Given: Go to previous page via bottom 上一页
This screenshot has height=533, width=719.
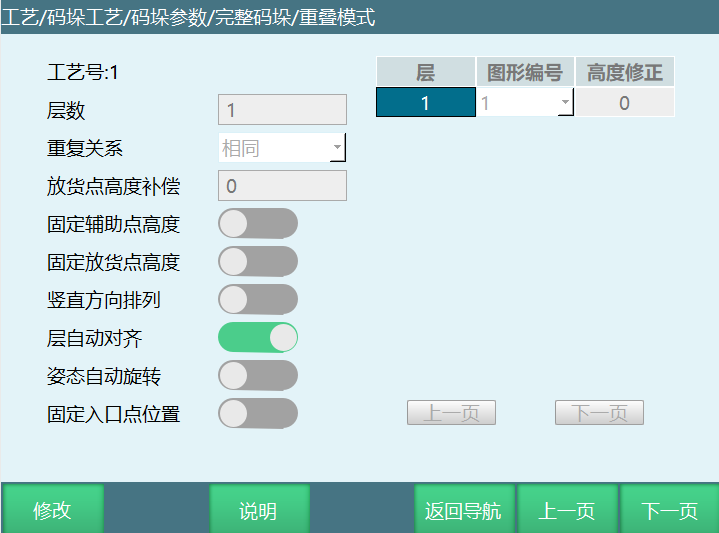Looking at the screenshot, I should pos(567,510).
